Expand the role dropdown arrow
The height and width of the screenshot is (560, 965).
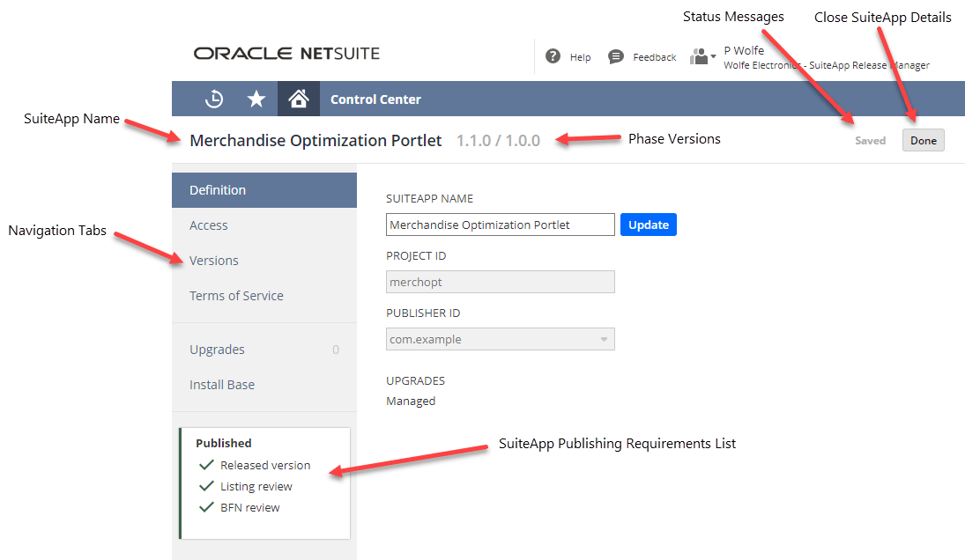(x=713, y=56)
